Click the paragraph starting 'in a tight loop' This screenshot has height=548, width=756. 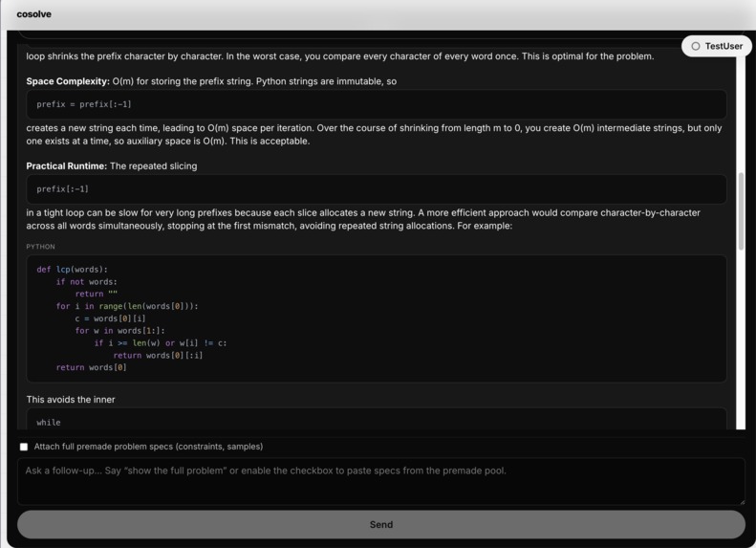click(x=363, y=219)
